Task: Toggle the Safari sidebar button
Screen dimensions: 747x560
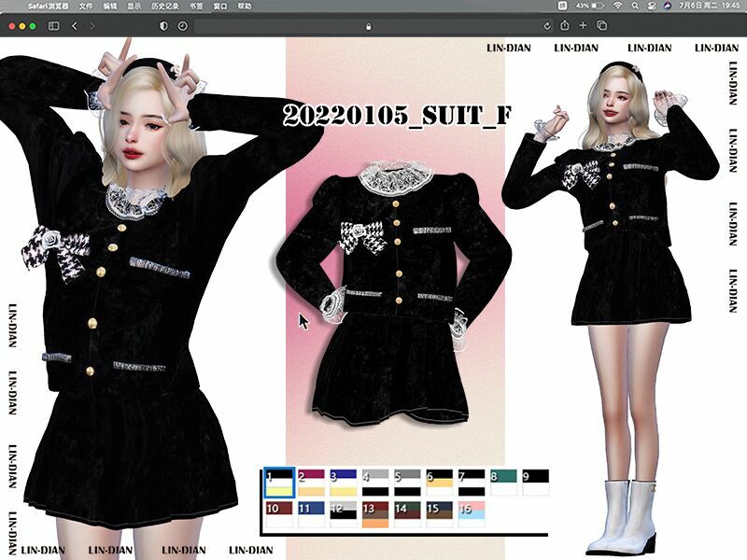Action: coord(54,26)
